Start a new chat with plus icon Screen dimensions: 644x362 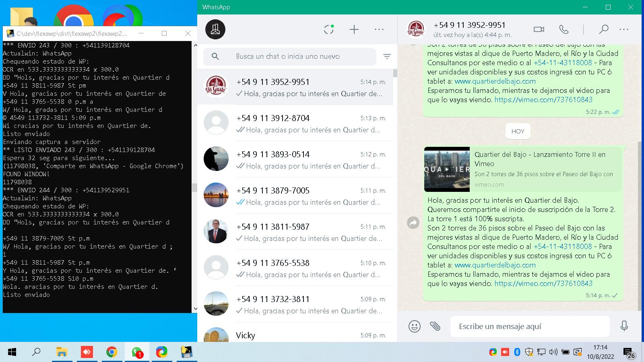(x=354, y=29)
